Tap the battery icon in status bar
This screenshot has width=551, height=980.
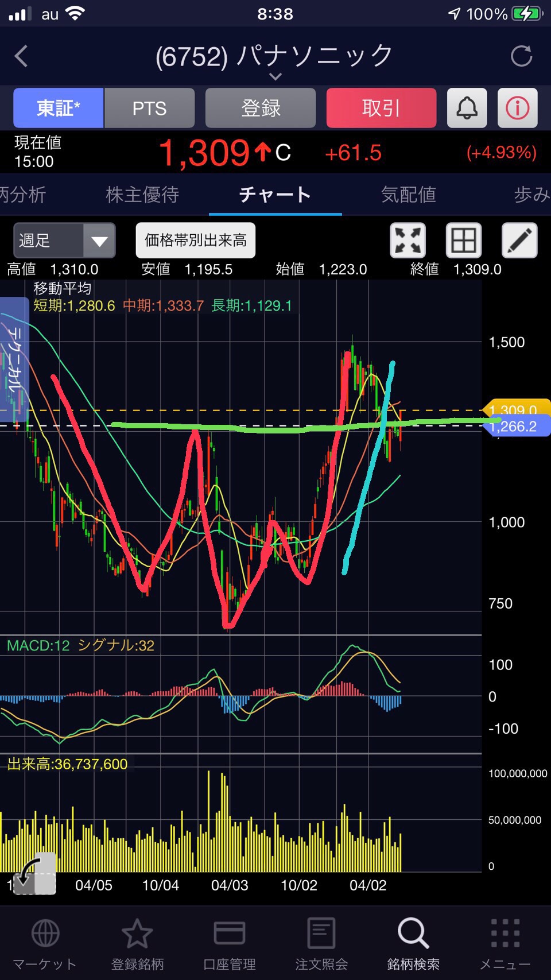coord(527,14)
